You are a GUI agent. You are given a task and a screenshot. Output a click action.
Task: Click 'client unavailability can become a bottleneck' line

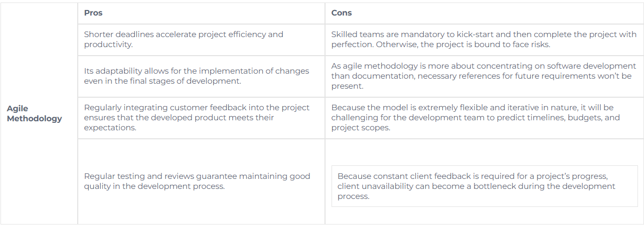pyautogui.click(x=476, y=186)
